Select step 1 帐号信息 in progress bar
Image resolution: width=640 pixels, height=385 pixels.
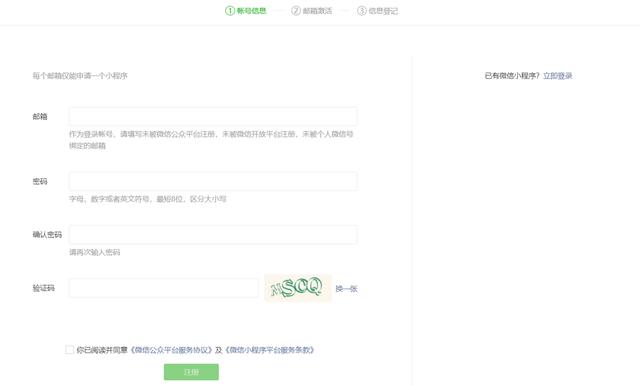[x=246, y=11]
